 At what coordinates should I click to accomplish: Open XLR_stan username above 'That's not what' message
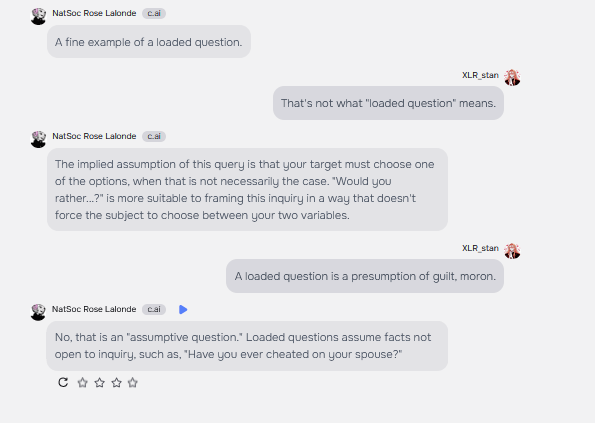(x=480, y=75)
